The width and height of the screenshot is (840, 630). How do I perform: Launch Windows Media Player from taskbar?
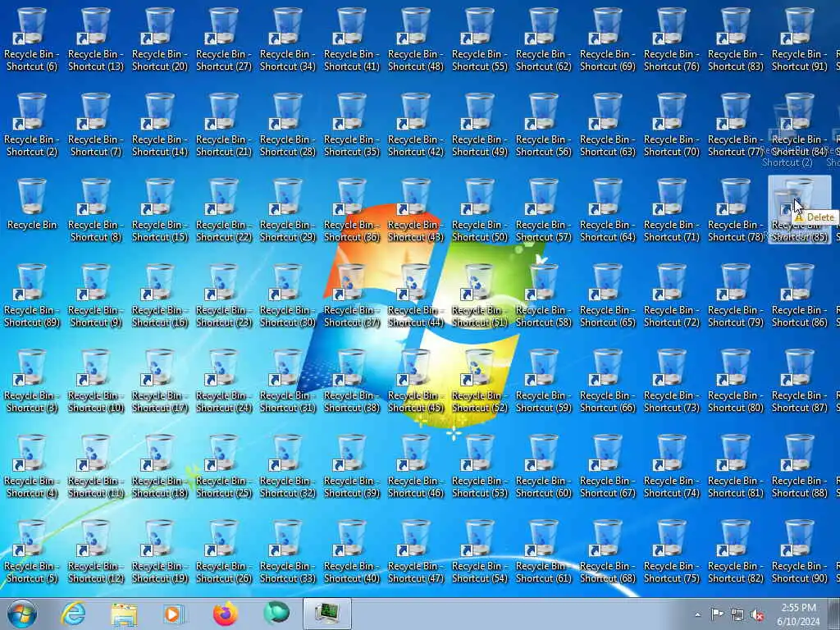point(174,614)
